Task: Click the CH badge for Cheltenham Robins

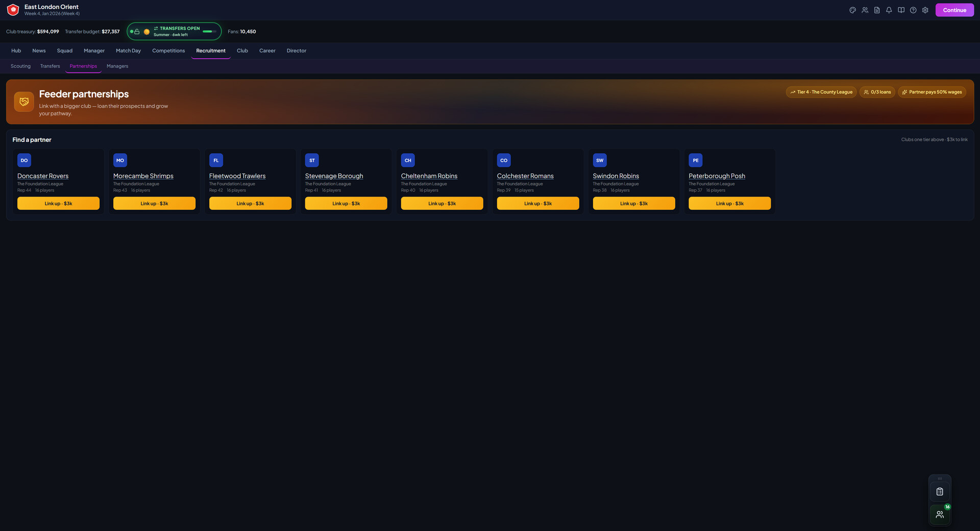Action: point(408,160)
